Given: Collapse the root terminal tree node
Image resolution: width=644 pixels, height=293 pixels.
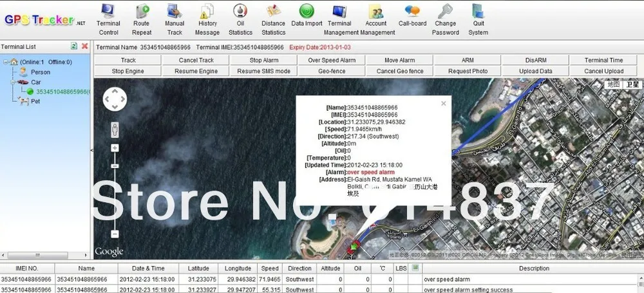Looking at the screenshot, I should (6, 62).
